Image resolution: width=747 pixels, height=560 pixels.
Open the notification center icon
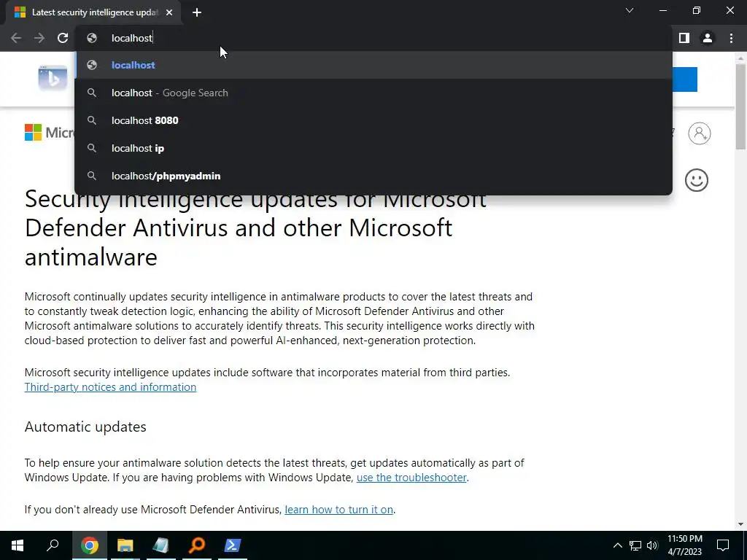click(x=723, y=545)
